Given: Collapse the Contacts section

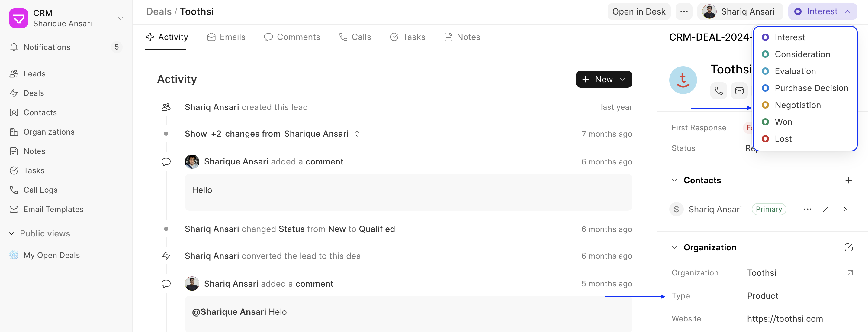Looking at the screenshot, I should (674, 180).
